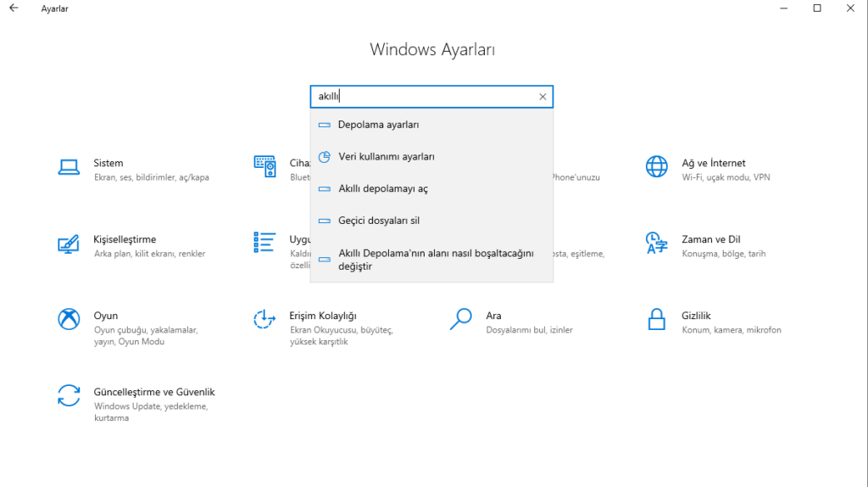This screenshot has width=868, height=487.
Task: Open the Erişim Kolaylığı category title
Action: pyautogui.click(x=323, y=316)
